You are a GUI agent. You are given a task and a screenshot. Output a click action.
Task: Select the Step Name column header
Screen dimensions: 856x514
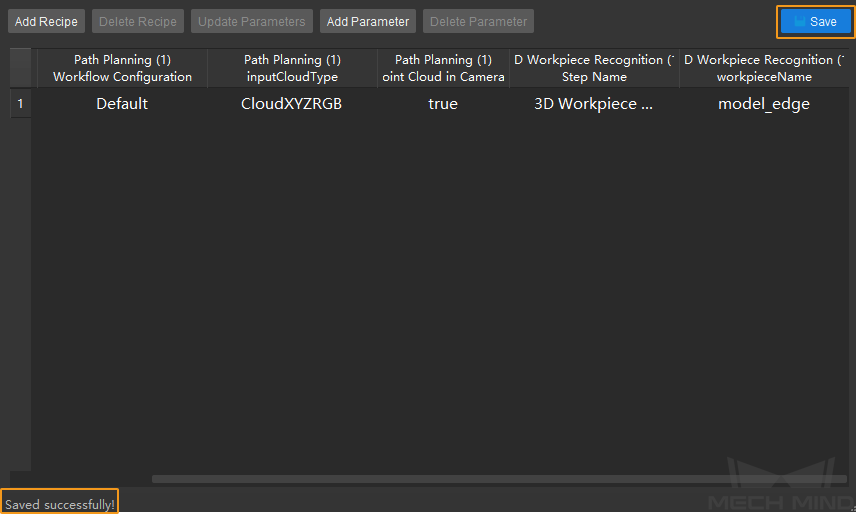(594, 68)
